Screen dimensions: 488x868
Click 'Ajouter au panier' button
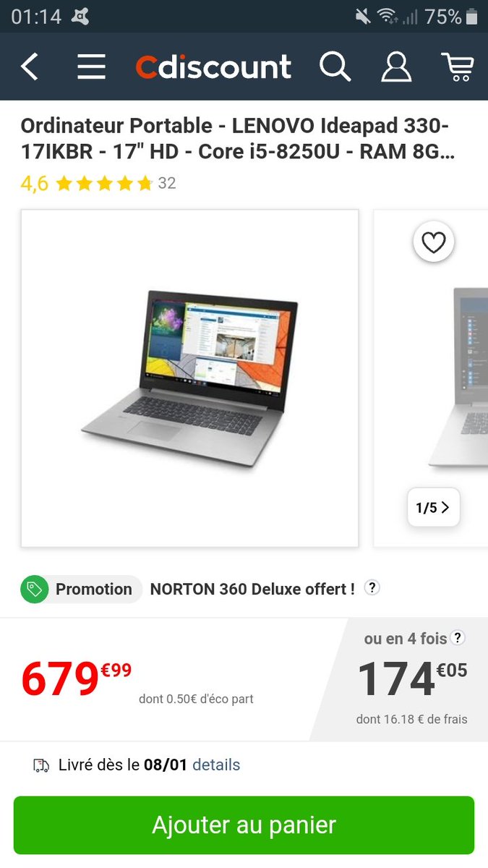coord(244,825)
